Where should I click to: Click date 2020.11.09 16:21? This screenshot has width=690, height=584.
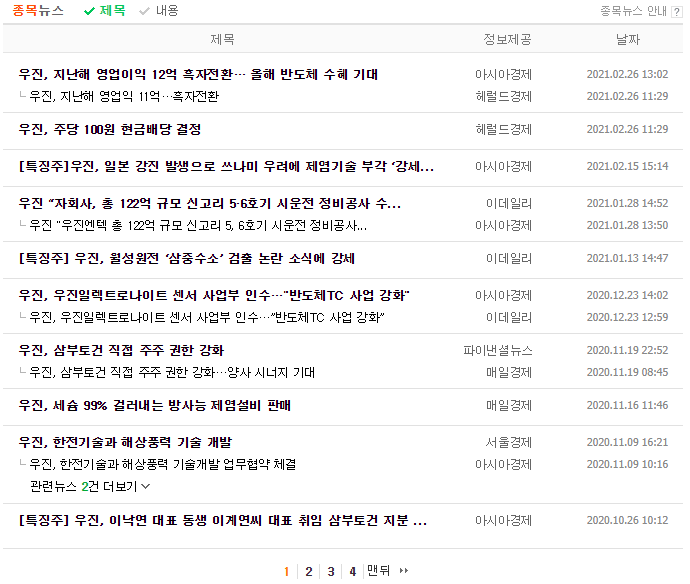click(x=628, y=442)
